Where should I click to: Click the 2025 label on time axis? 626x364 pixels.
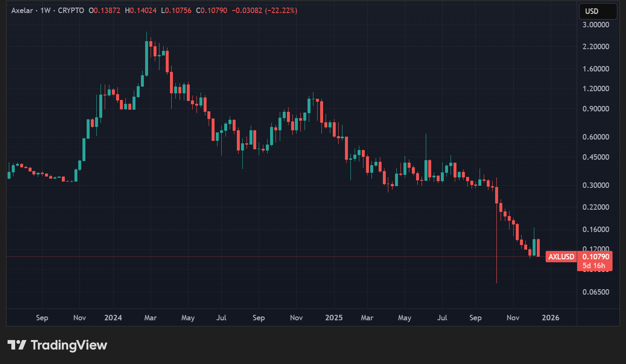click(334, 318)
